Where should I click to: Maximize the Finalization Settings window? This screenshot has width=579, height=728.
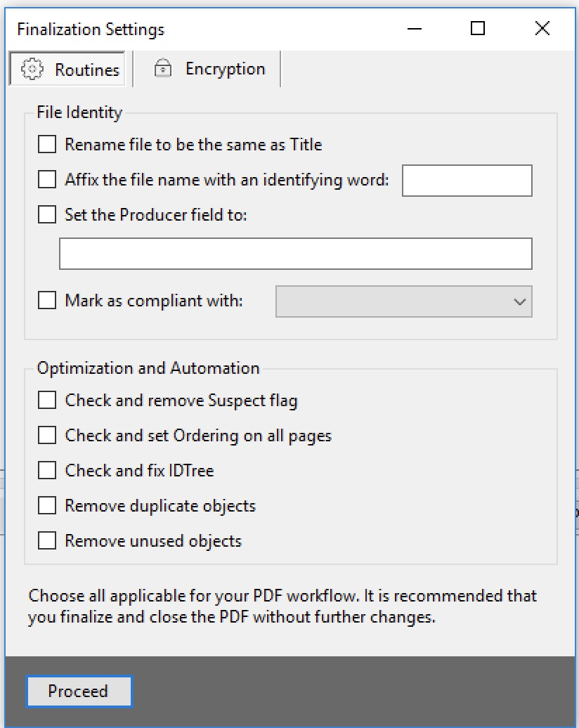[x=478, y=28]
